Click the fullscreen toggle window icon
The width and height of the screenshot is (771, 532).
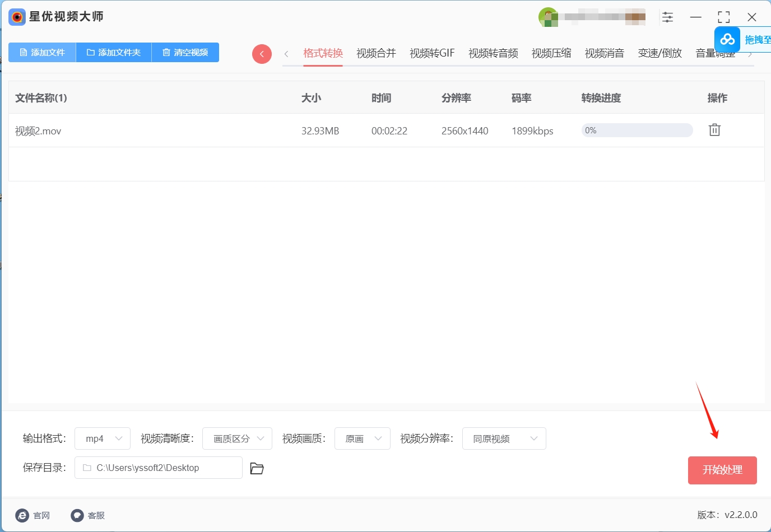(x=724, y=17)
